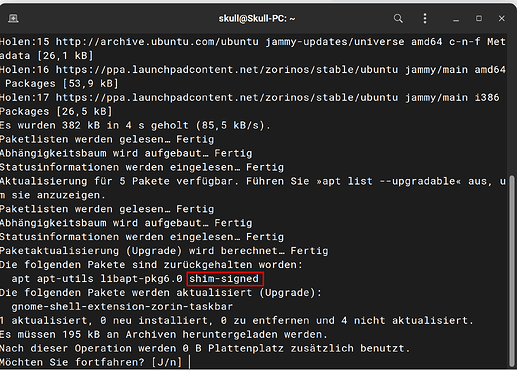Click the [J/n] confirmation prompt

point(167,362)
